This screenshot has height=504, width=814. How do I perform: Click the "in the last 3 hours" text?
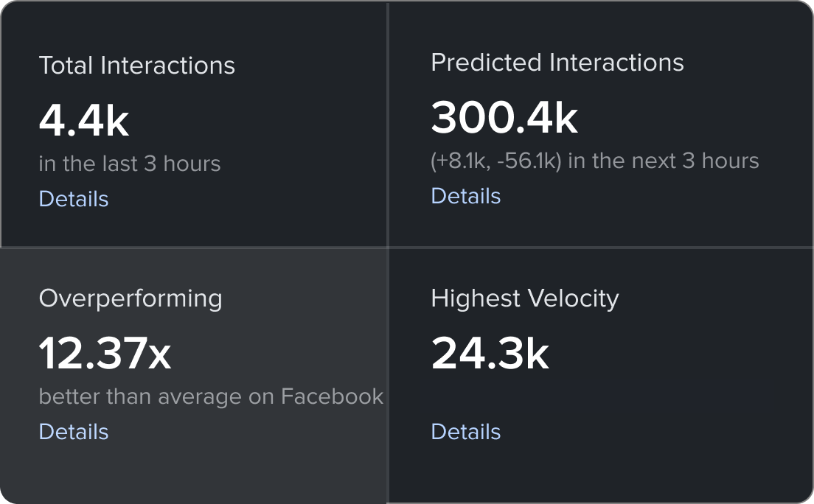(x=129, y=164)
